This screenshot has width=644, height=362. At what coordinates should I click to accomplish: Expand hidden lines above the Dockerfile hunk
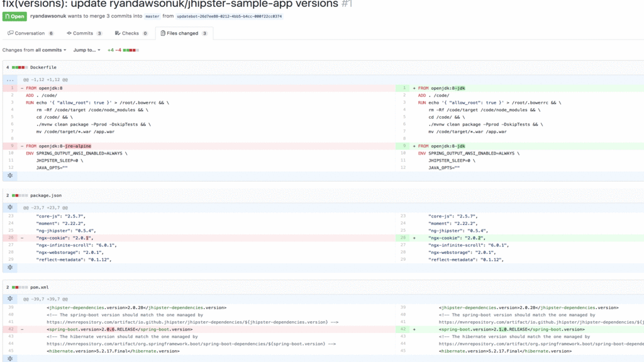(10, 80)
